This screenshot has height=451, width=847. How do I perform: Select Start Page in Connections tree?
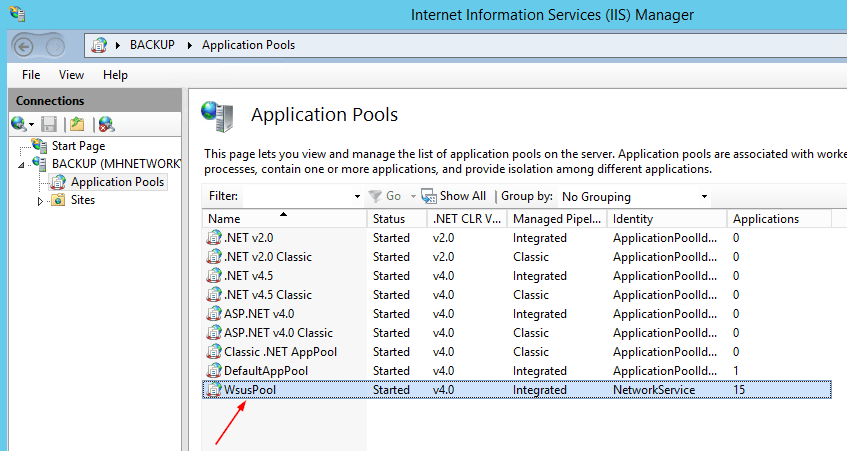pos(78,146)
